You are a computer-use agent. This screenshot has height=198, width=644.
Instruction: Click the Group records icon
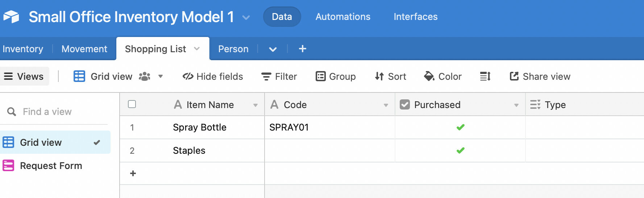(321, 77)
